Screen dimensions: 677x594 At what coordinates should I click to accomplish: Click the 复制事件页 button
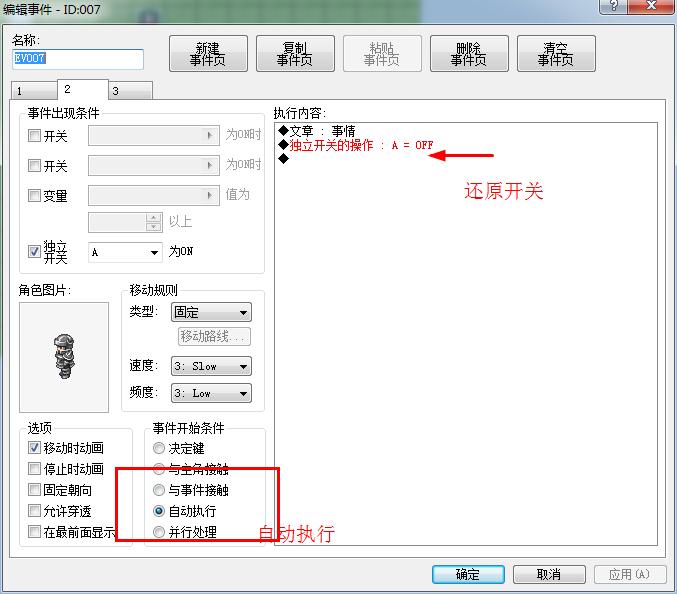(295, 54)
